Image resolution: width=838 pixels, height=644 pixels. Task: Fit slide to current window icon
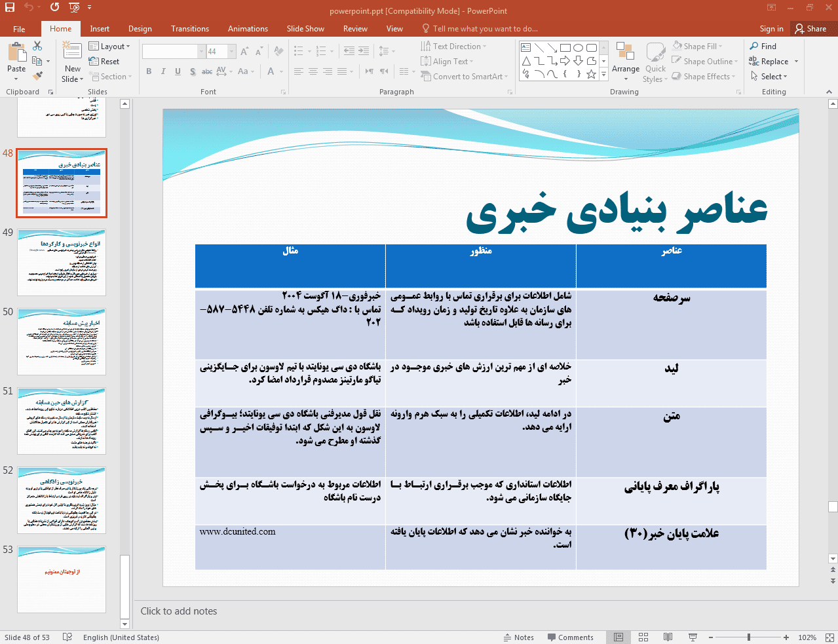(x=829, y=637)
